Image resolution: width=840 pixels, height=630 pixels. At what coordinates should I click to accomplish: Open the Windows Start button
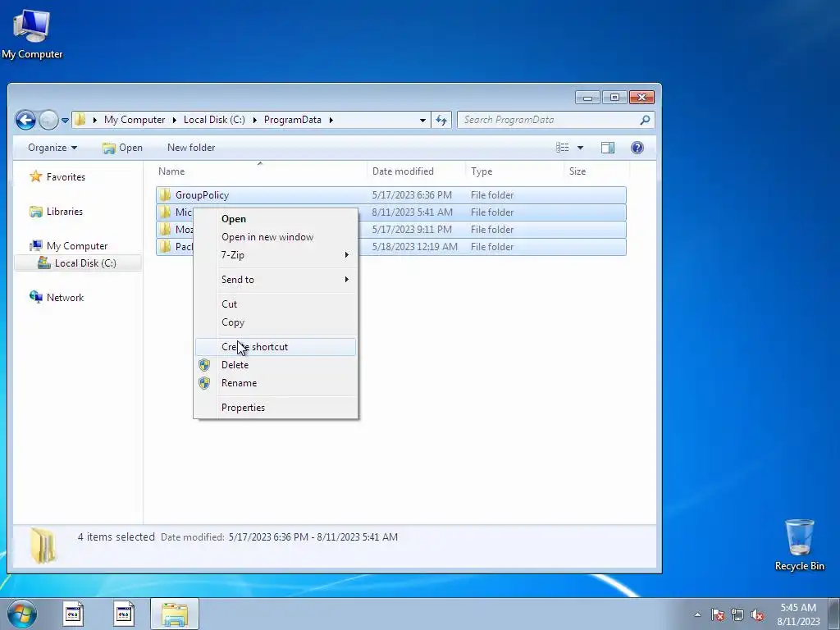[22, 614]
